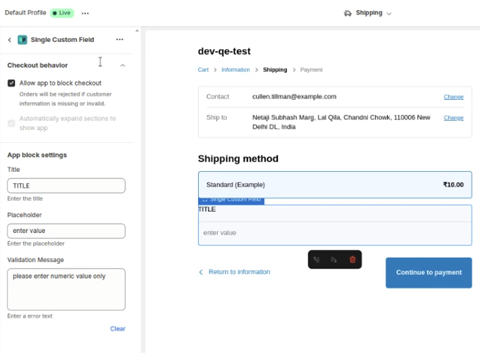Go back using the left arrow icon
The image size is (480, 360).
[10, 40]
